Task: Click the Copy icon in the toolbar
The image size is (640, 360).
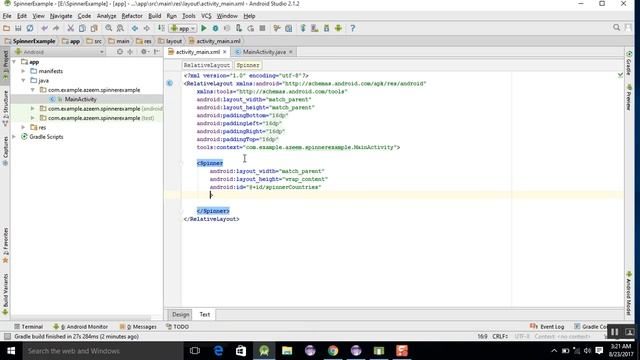Action: [82, 28]
